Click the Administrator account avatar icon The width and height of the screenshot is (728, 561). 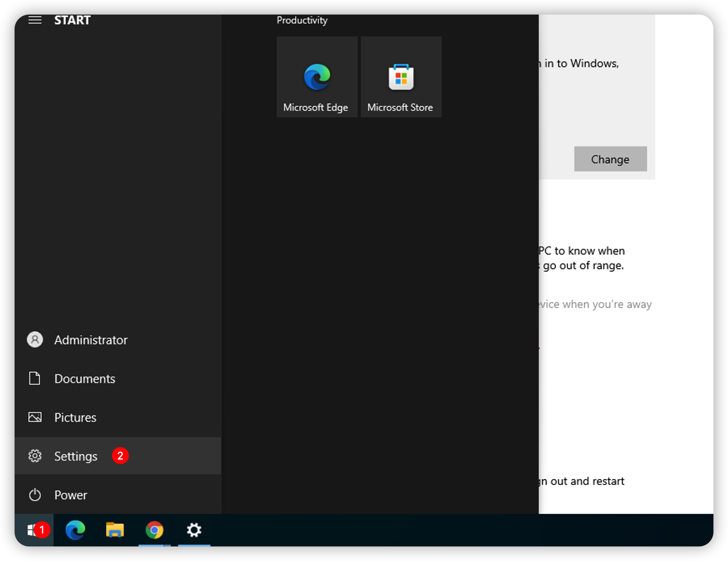click(35, 340)
